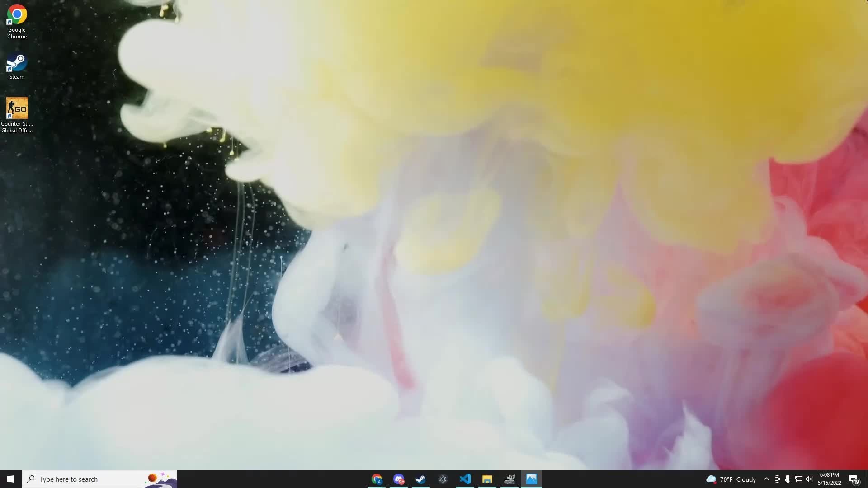Open Visual Studio Code from taskbar
The width and height of the screenshot is (868, 488).
465,479
